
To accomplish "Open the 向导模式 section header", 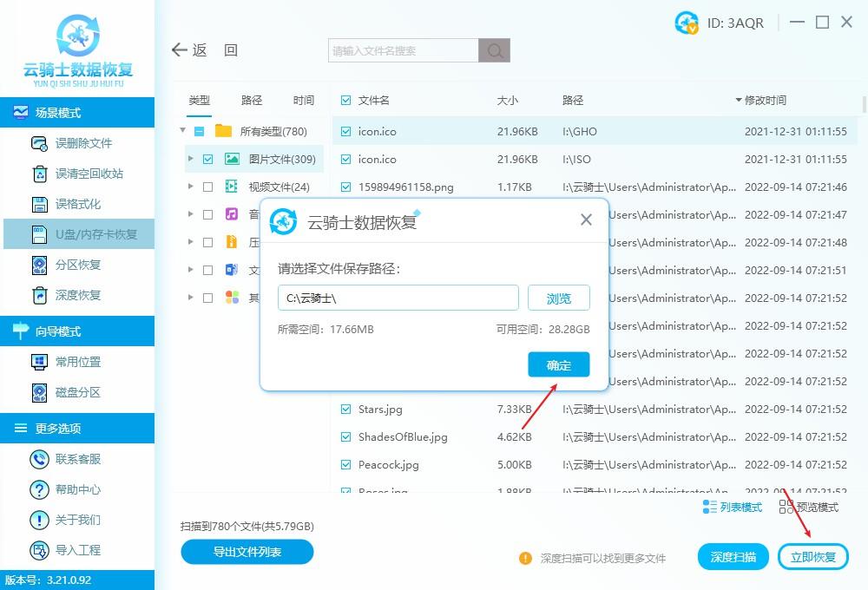I will (77, 331).
